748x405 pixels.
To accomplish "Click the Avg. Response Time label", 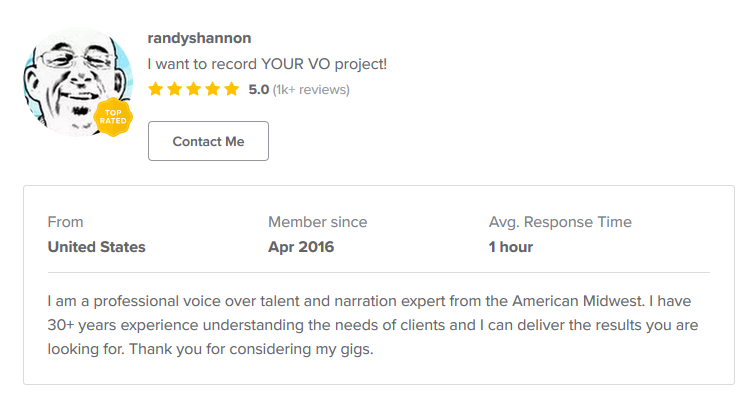I will tap(560, 222).
